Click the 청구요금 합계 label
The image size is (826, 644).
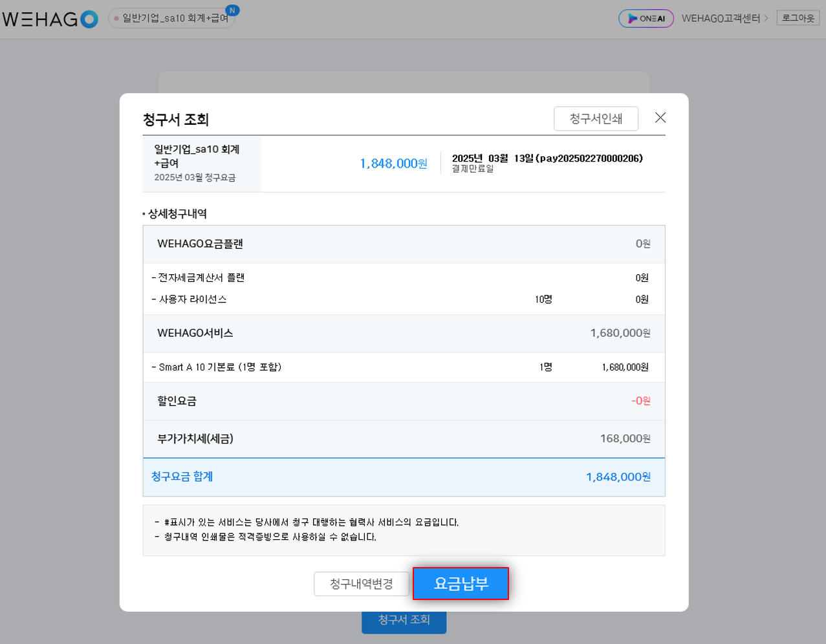point(182,477)
